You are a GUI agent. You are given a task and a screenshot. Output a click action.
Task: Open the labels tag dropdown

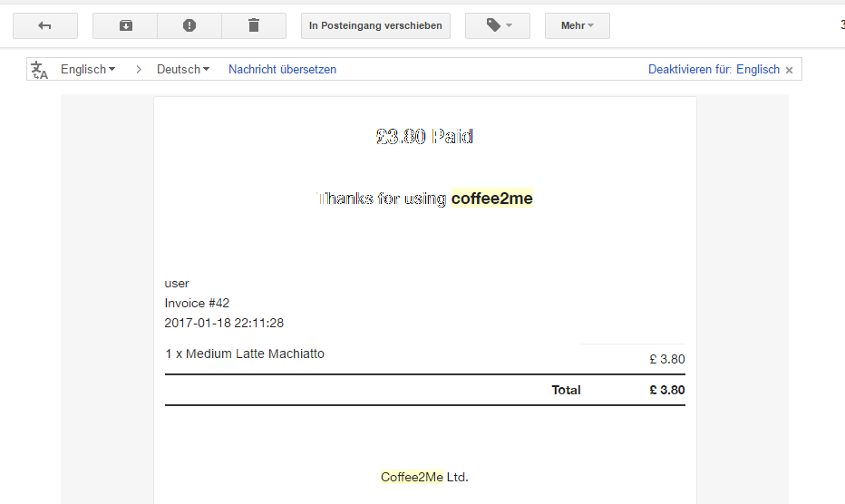tap(498, 26)
